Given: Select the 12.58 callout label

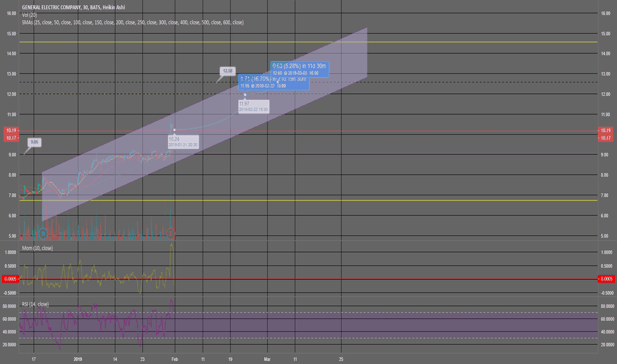Looking at the screenshot, I should 228,71.
